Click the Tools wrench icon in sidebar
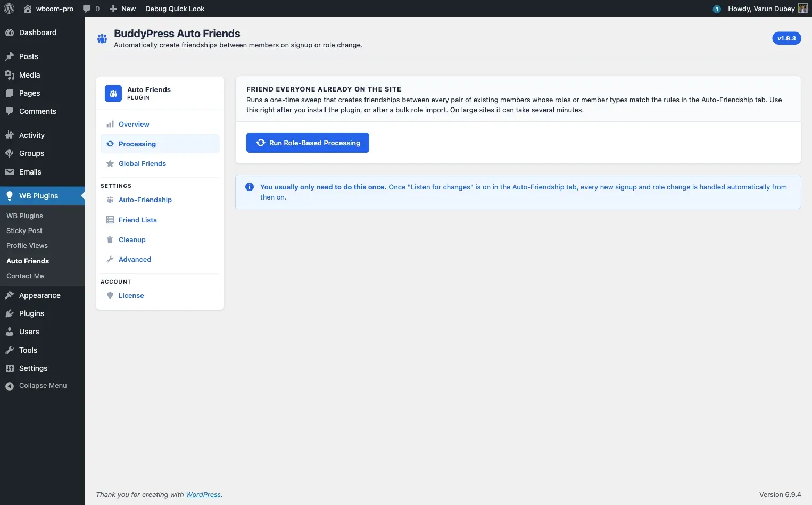812x505 pixels. [10, 350]
